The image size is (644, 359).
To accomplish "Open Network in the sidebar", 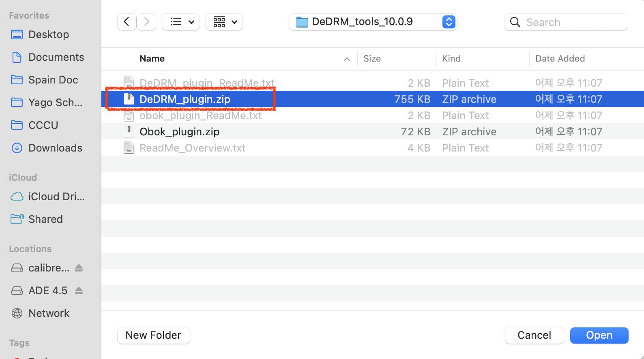I will (x=49, y=313).
